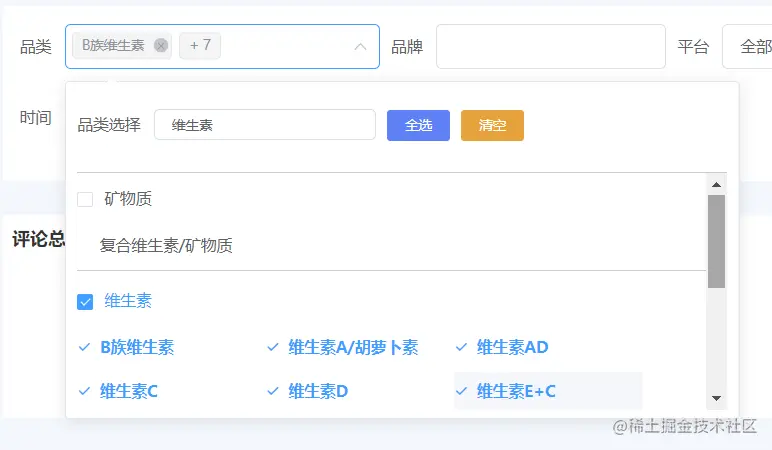Image resolution: width=772 pixels, height=450 pixels.
Task: Collapse the 品类 dropdown using the chevron arrow
Action: [x=360, y=47]
